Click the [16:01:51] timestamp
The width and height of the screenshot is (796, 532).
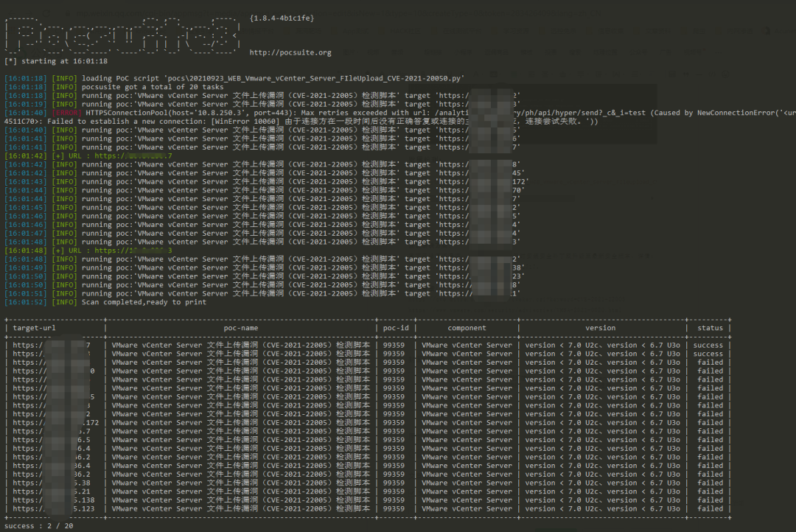coord(25,294)
